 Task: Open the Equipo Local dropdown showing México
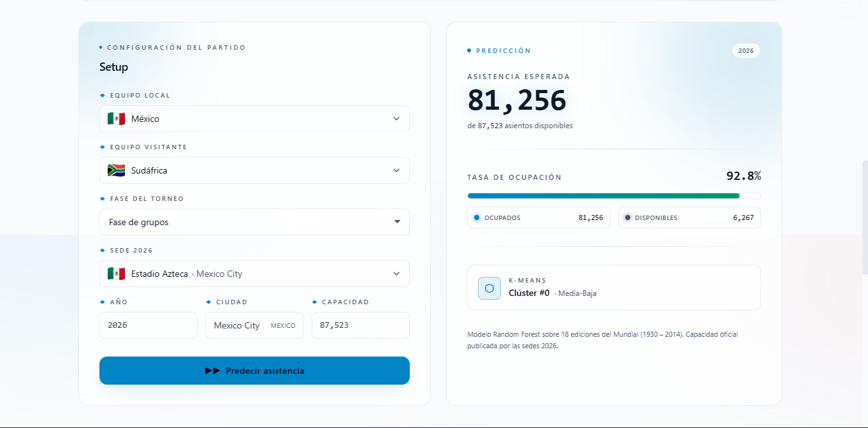254,119
